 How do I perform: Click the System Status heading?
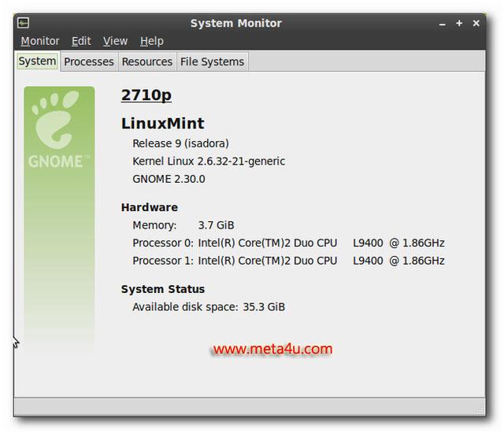(163, 289)
